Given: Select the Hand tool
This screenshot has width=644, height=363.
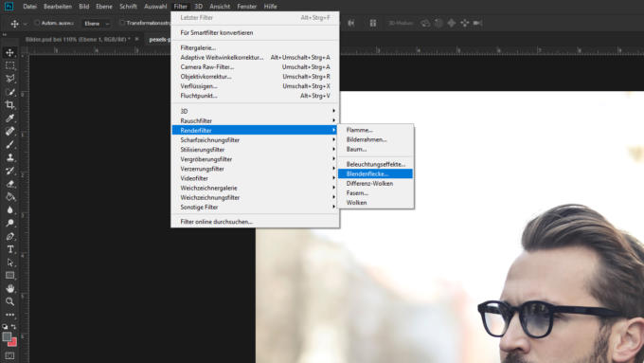Looking at the screenshot, I should pos(9,288).
